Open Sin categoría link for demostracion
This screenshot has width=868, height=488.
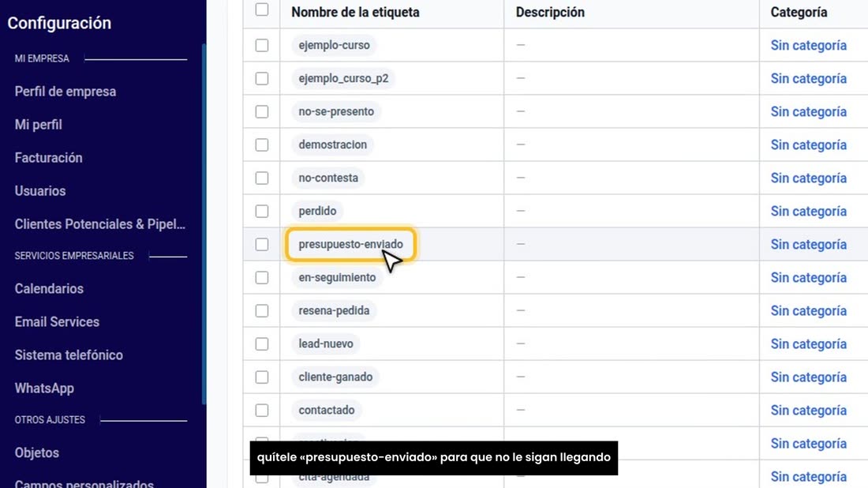pyautogui.click(x=809, y=145)
